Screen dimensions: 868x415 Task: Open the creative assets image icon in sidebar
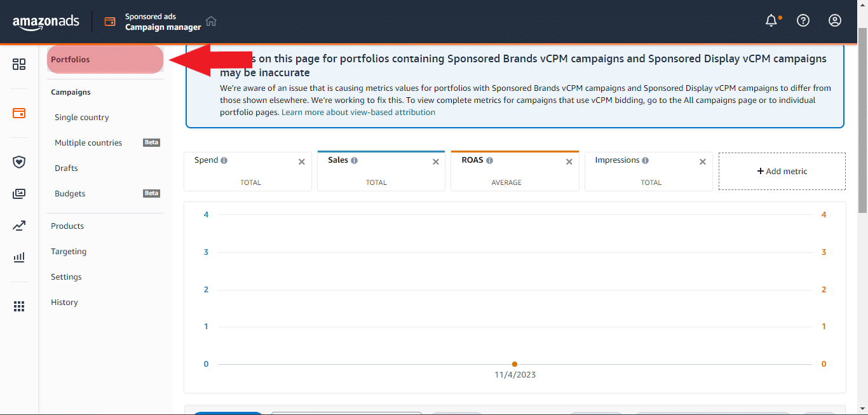pos(19,194)
